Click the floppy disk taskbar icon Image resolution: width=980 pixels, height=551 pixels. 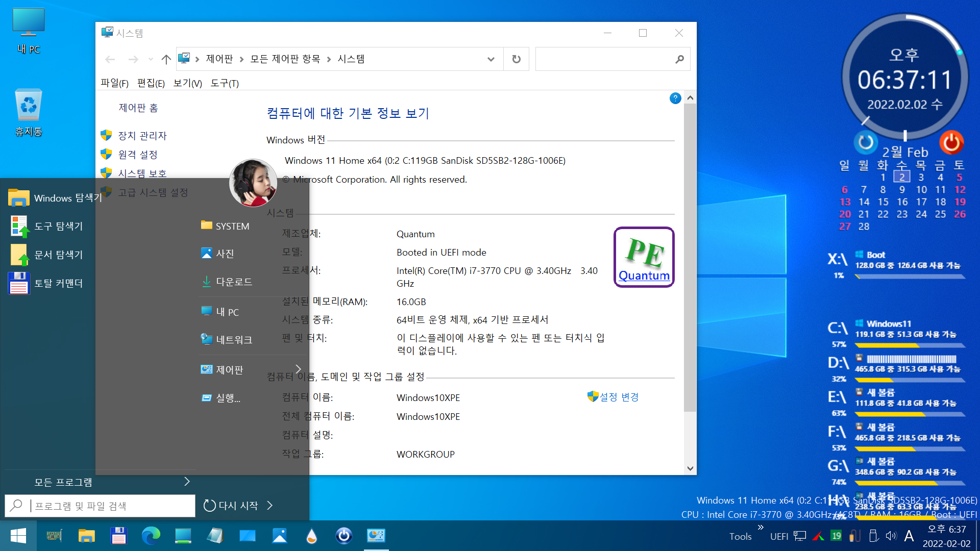118,536
